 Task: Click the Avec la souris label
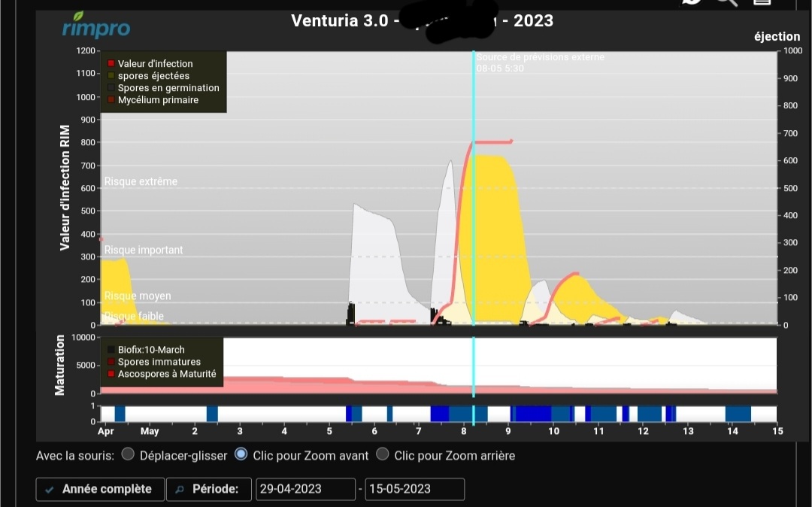[x=75, y=456]
